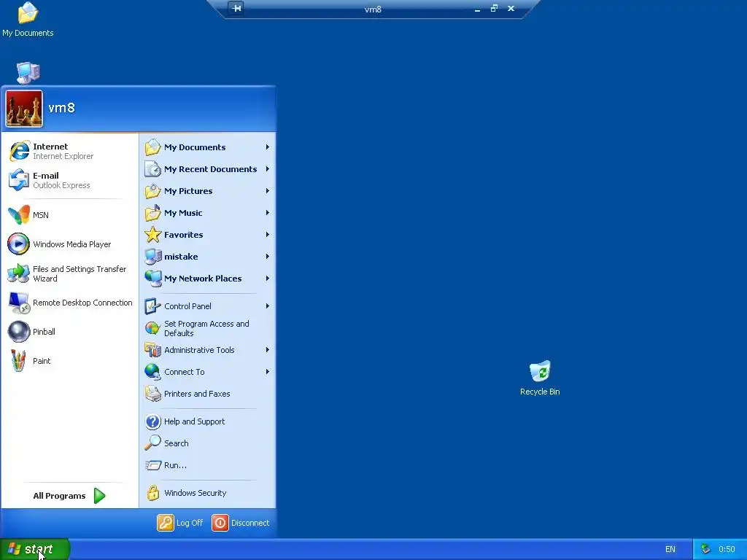This screenshot has height=560, width=747.
Task: Toggle the pin on vm8 connection bar
Action: pyautogui.click(x=236, y=8)
